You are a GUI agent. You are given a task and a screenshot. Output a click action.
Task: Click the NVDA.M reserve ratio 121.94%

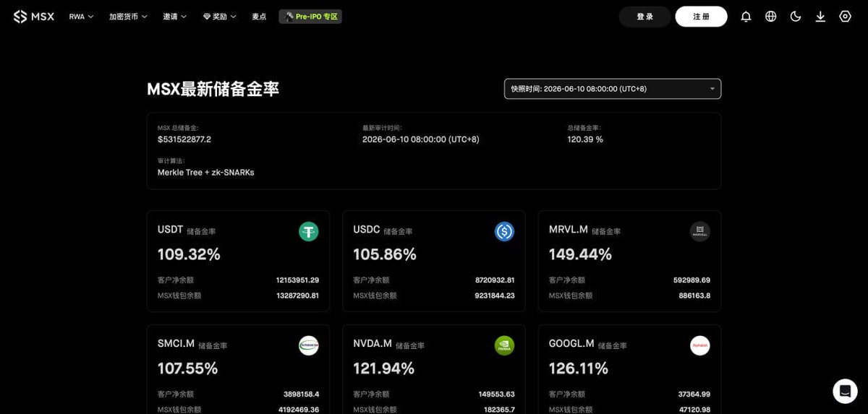(383, 368)
